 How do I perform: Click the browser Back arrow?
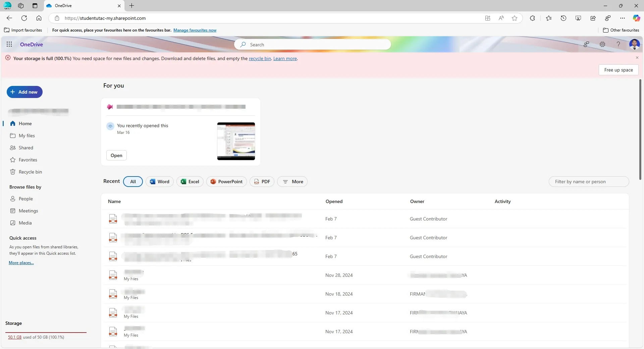(x=9, y=18)
